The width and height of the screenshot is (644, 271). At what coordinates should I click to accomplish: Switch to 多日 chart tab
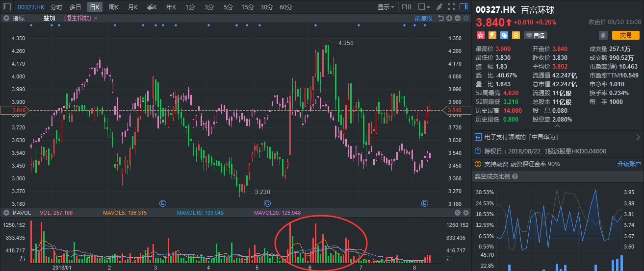pyautogui.click(x=75, y=7)
